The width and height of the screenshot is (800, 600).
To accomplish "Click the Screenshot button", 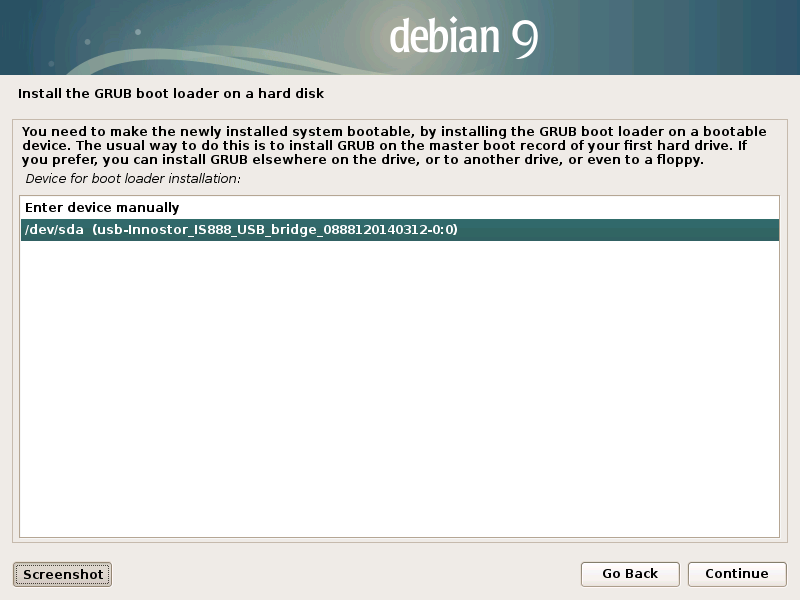I will [x=62, y=574].
